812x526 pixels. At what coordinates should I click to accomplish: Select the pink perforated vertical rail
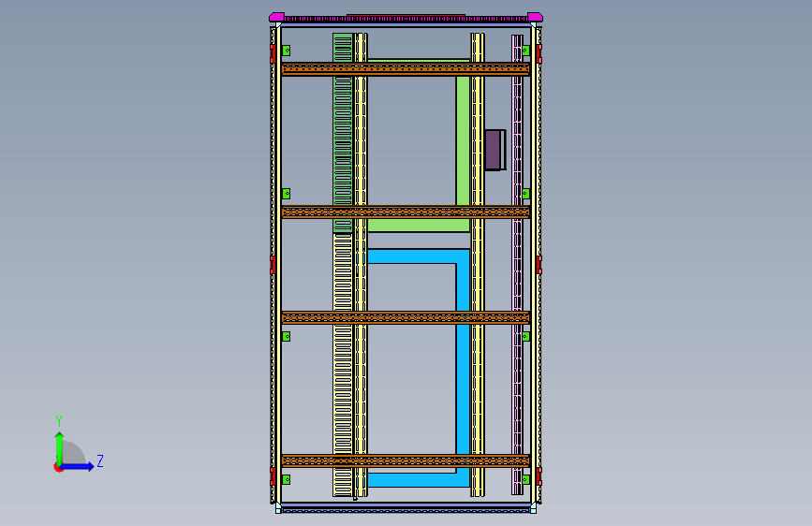[x=517, y=264]
